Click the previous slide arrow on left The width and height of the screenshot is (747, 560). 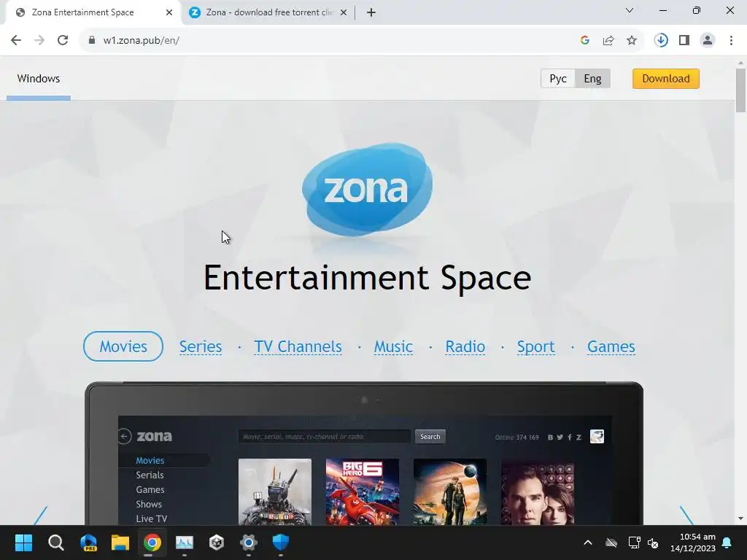pos(40,516)
